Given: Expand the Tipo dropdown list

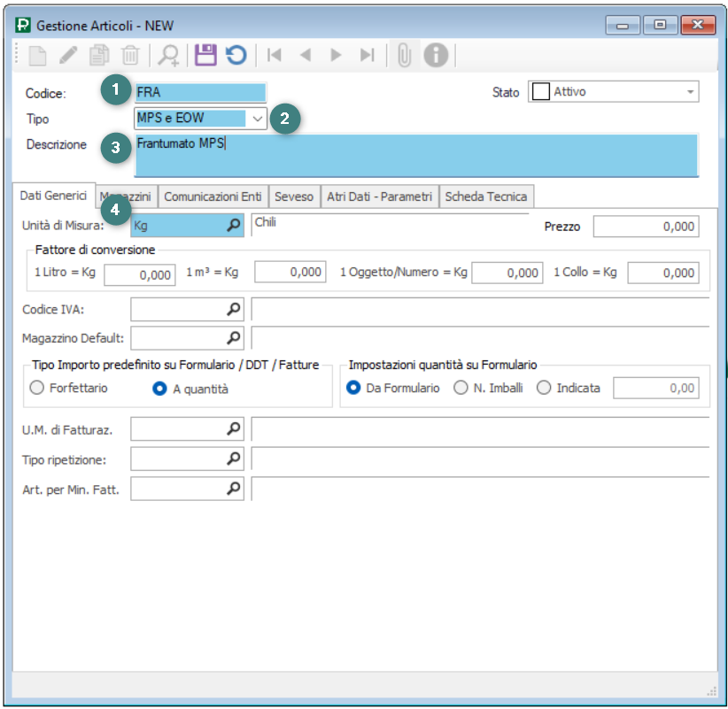Looking at the screenshot, I should tap(256, 118).
